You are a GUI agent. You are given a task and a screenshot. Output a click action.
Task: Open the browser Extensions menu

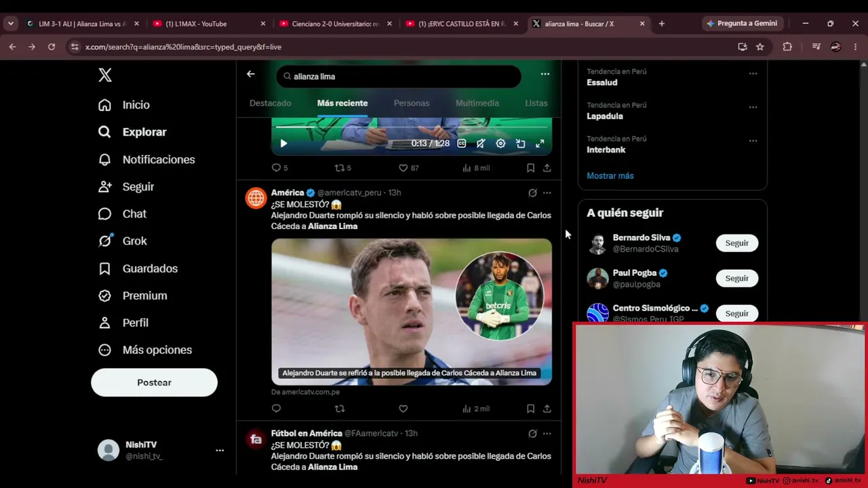[787, 47]
